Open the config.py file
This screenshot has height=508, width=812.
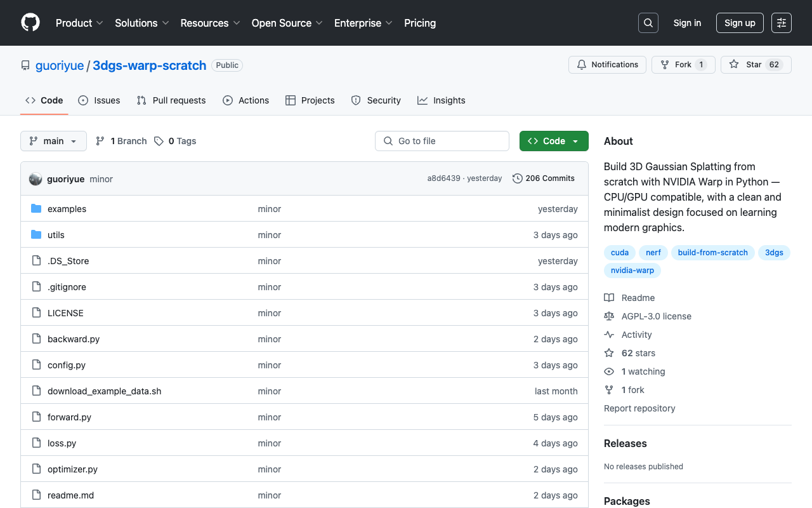coord(67,365)
